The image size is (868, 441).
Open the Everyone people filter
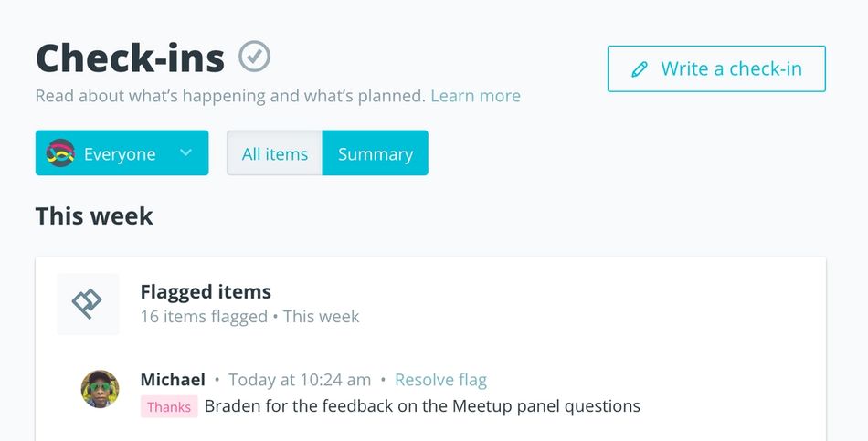(121, 153)
